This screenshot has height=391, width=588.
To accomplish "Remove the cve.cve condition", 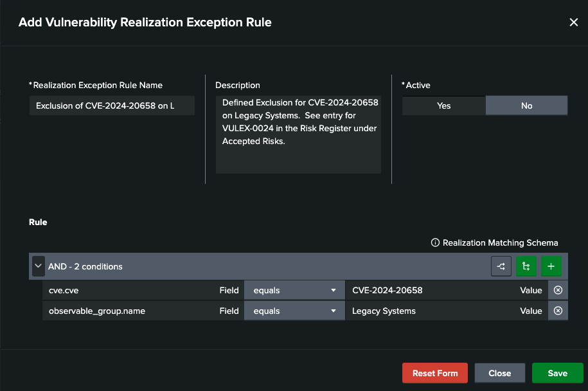I will point(557,290).
